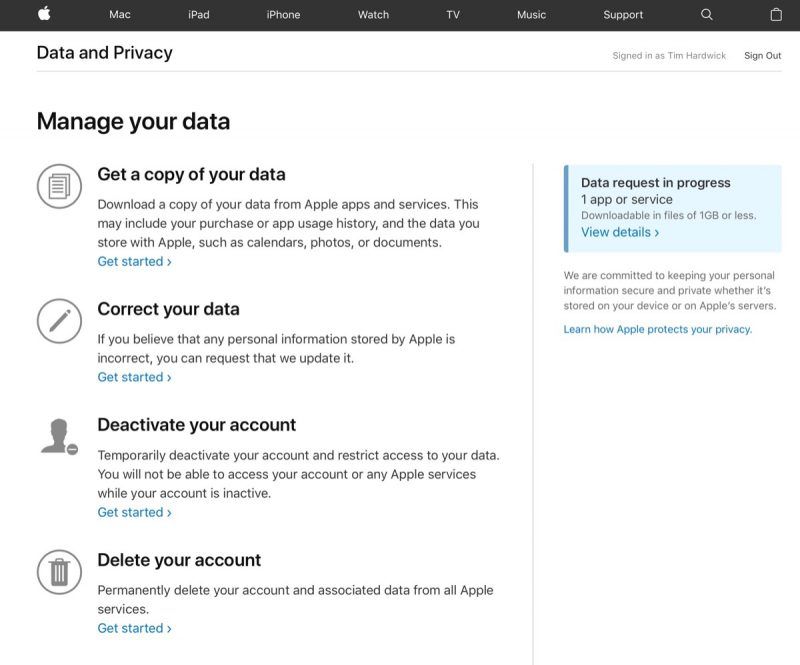The height and width of the screenshot is (665, 800).
Task: Select the iPhone navigation item
Action: pyautogui.click(x=283, y=15)
